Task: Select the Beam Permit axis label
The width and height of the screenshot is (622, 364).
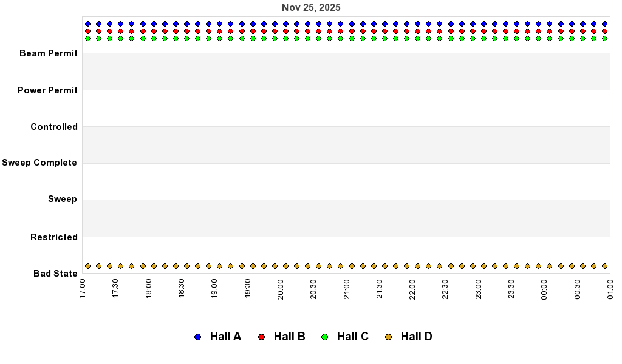Action: coord(49,53)
